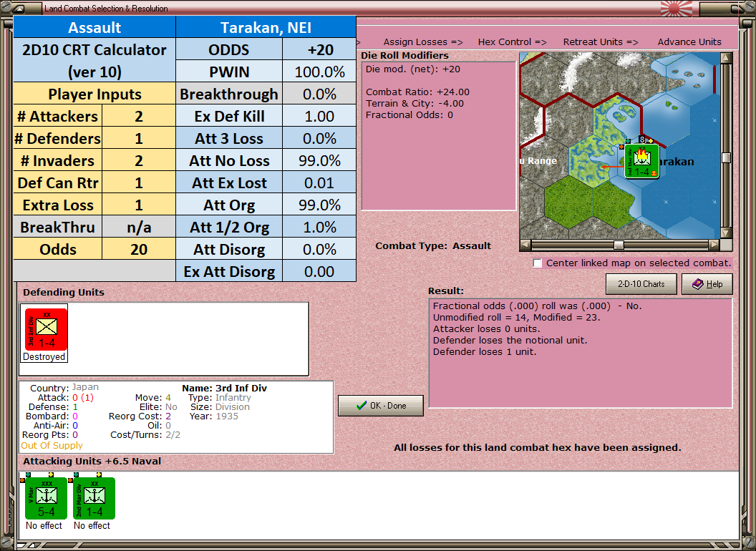Click Attacking Units +6.5 Naval heading
Screen dimensions: 756x551
click(92, 462)
